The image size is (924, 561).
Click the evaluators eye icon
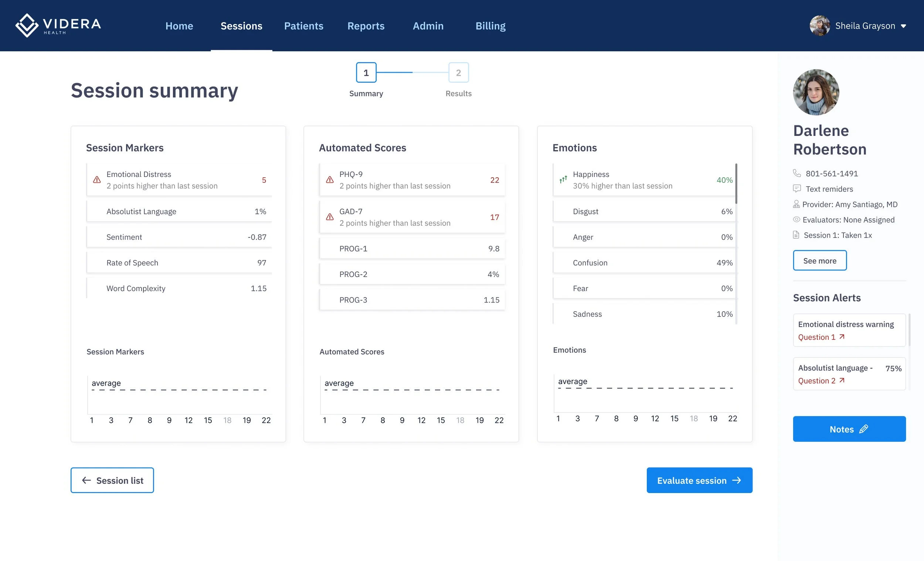[x=796, y=220]
